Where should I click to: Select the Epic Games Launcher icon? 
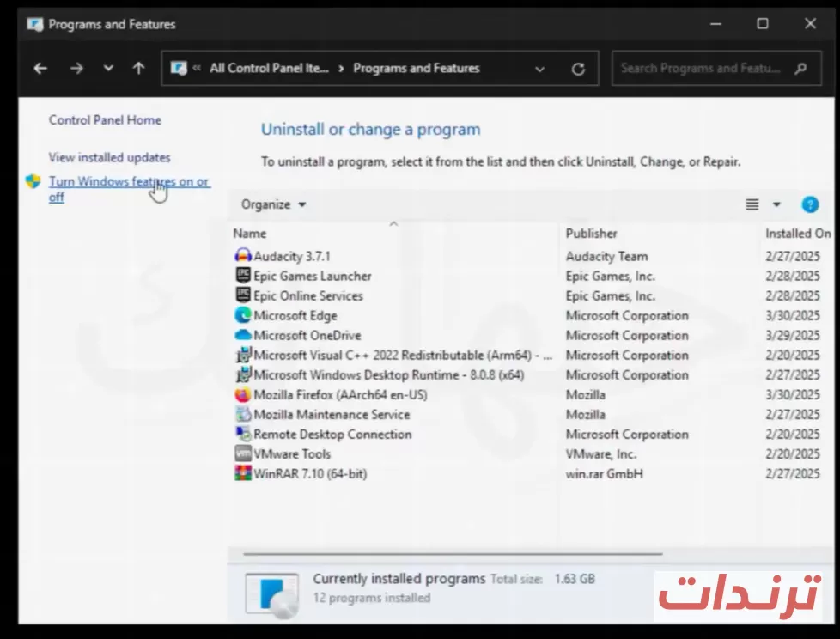[x=243, y=276]
